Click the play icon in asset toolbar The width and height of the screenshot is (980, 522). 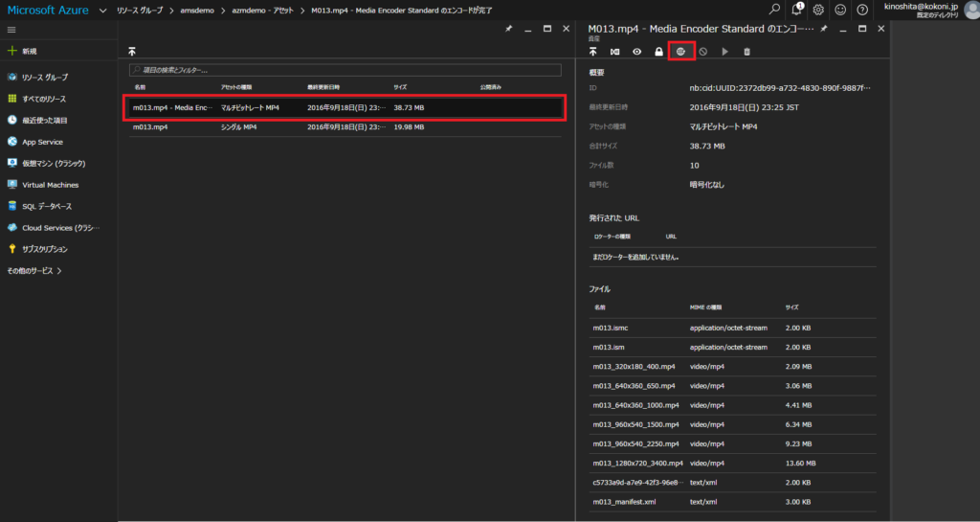[x=725, y=51]
